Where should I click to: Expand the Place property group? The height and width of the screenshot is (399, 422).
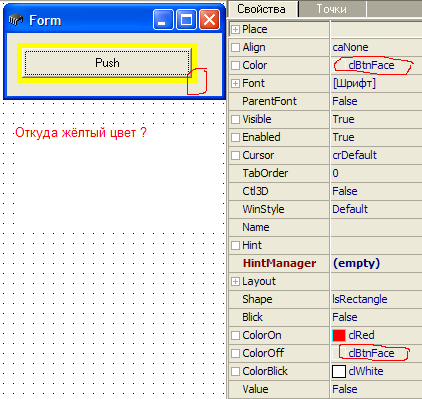pyautogui.click(x=235, y=29)
